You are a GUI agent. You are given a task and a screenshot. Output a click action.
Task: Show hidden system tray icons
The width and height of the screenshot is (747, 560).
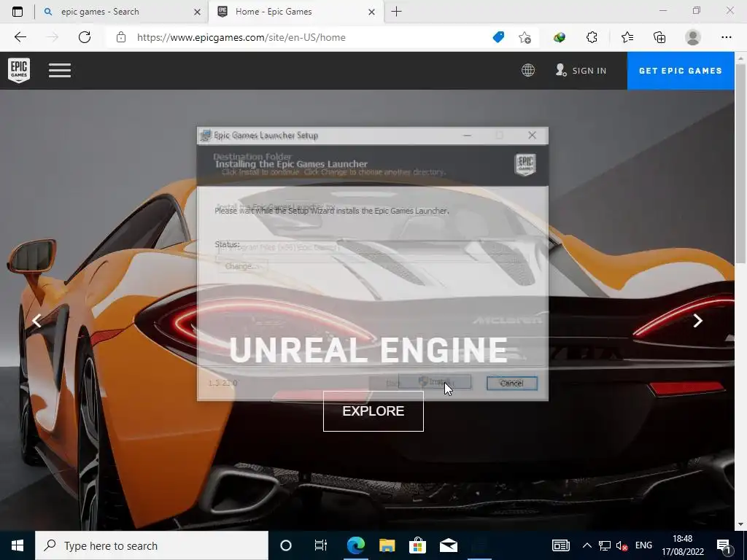pos(587,545)
